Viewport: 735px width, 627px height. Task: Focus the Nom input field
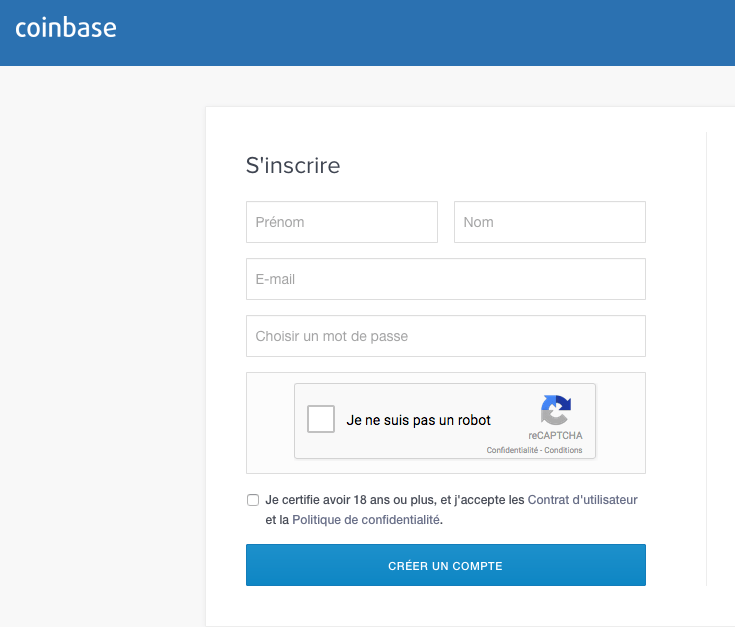(x=550, y=222)
